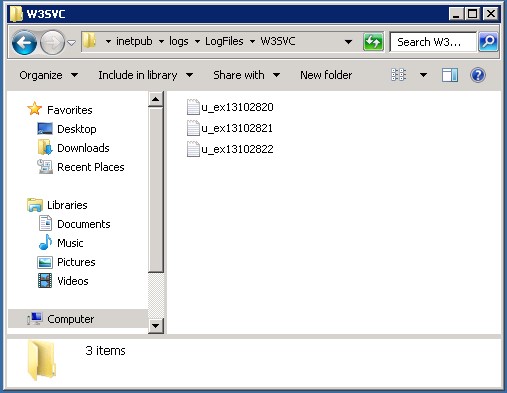
Task: Select file u_ex13102820
Action: point(237,107)
